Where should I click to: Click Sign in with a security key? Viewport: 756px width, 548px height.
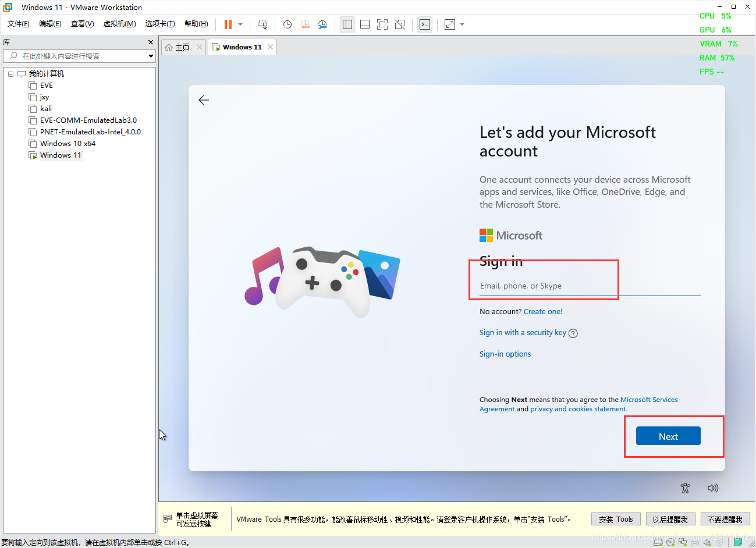click(x=523, y=333)
